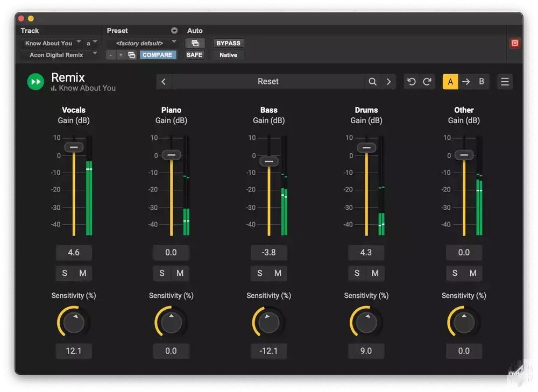Image resolution: width=538 pixels, height=392 pixels.
Task: Open the automation window icon under Auto
Action: coord(195,43)
